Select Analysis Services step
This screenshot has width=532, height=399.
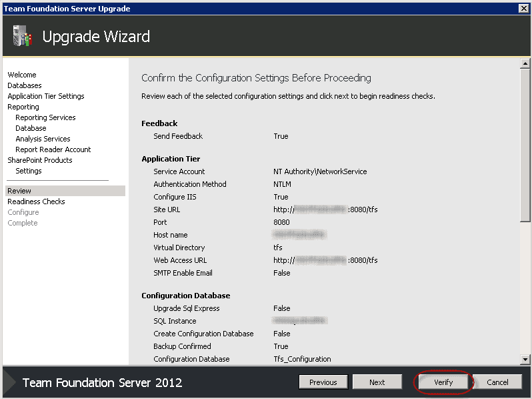pos(43,139)
